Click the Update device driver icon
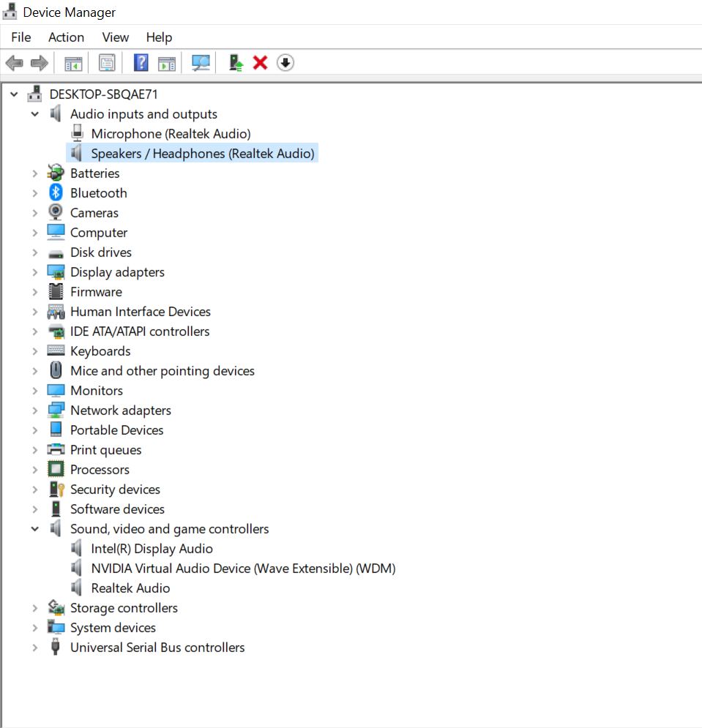702x728 pixels. pyautogui.click(x=236, y=63)
